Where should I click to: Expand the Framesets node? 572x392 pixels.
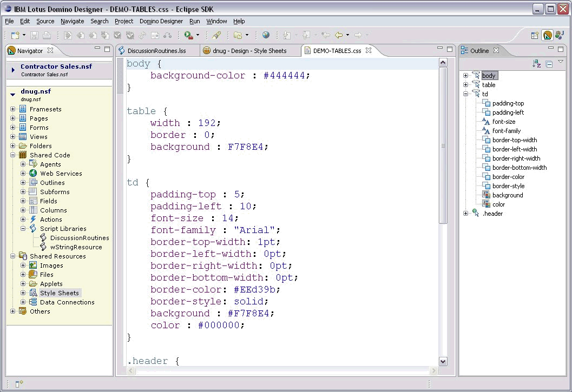(13, 109)
